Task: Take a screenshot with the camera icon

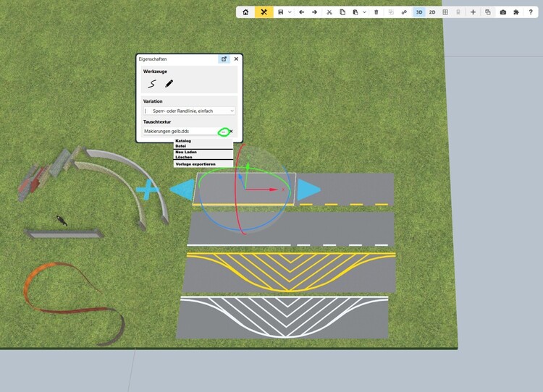Action: 503,12
